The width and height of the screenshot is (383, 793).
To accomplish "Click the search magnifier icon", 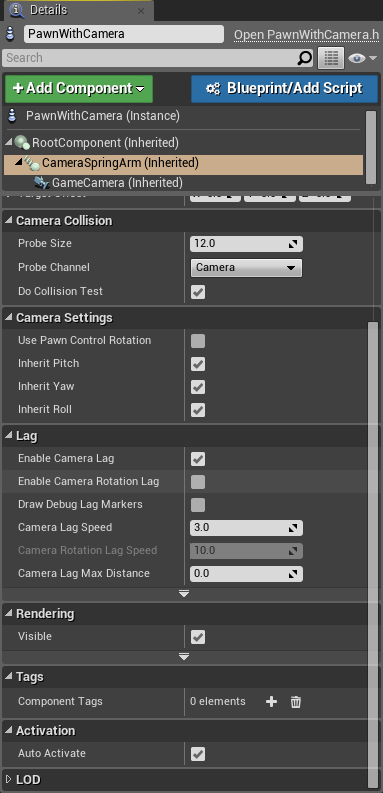I will click(x=304, y=58).
